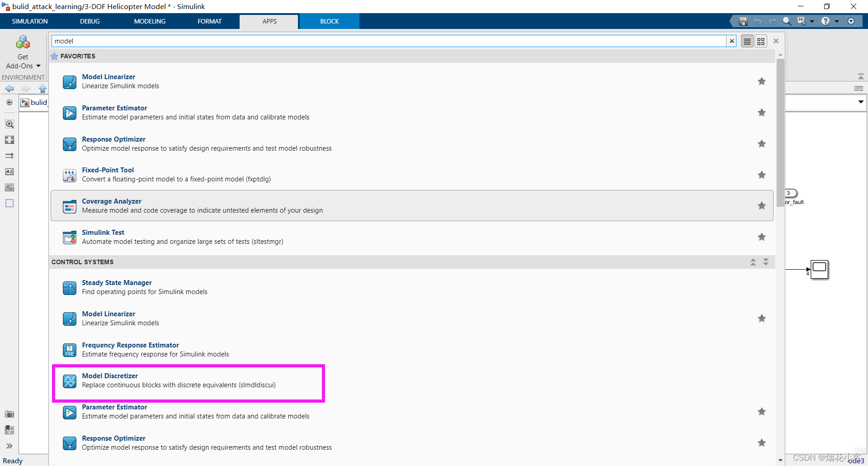
Task: Click scrollbar down arrow of apps gallery
Action: point(780,460)
